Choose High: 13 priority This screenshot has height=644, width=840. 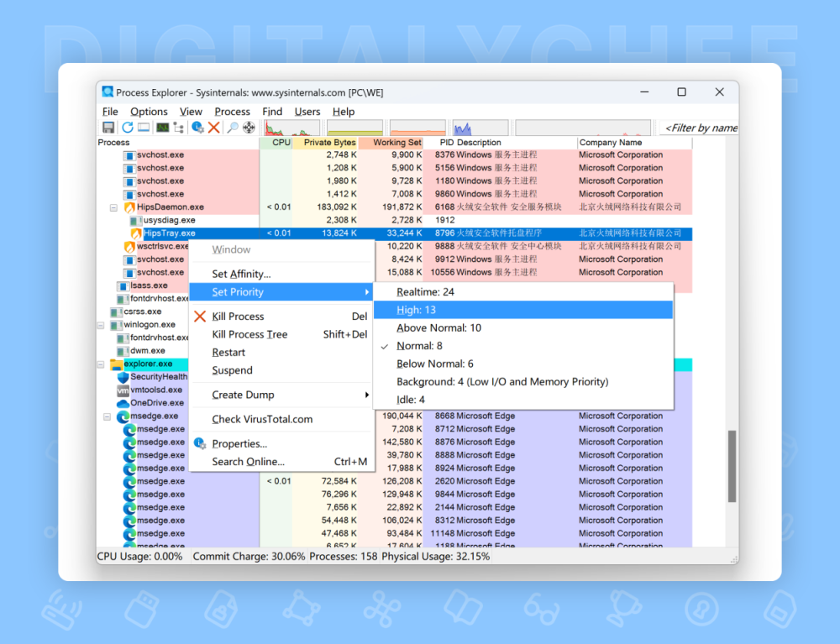(522, 310)
